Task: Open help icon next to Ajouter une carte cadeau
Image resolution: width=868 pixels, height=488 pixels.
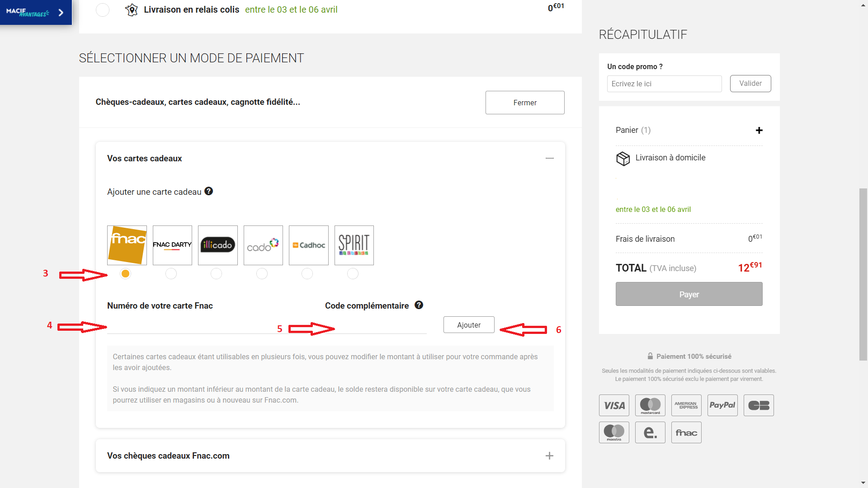Action: point(208,191)
